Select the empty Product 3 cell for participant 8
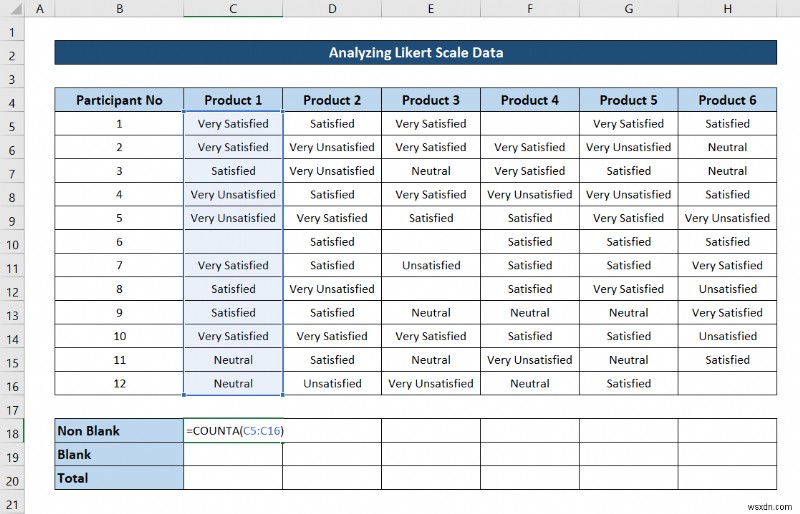Image resolution: width=800 pixels, height=514 pixels. point(431,289)
